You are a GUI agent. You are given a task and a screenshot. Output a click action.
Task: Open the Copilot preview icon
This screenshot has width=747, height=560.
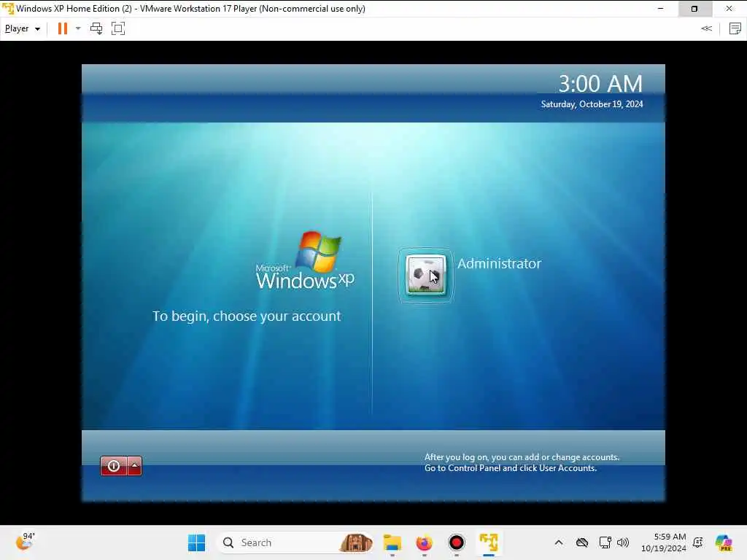click(723, 542)
